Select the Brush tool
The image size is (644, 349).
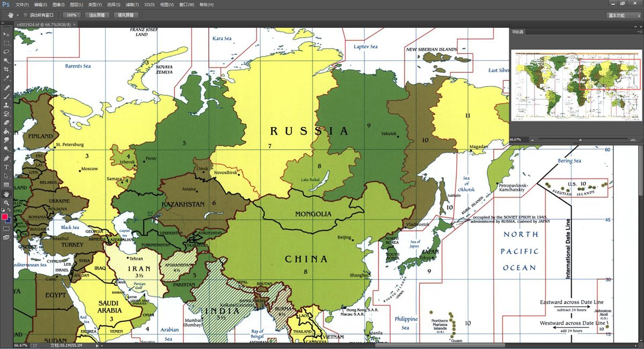click(6, 96)
